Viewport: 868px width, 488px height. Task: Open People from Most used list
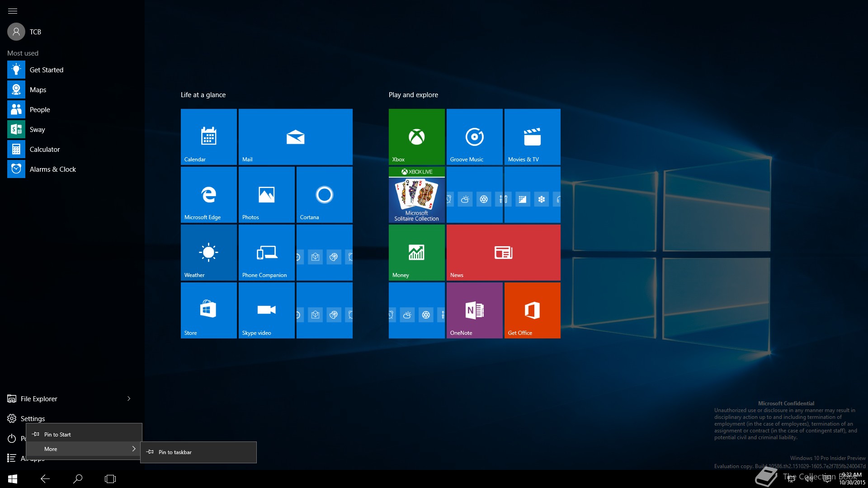[72, 109]
